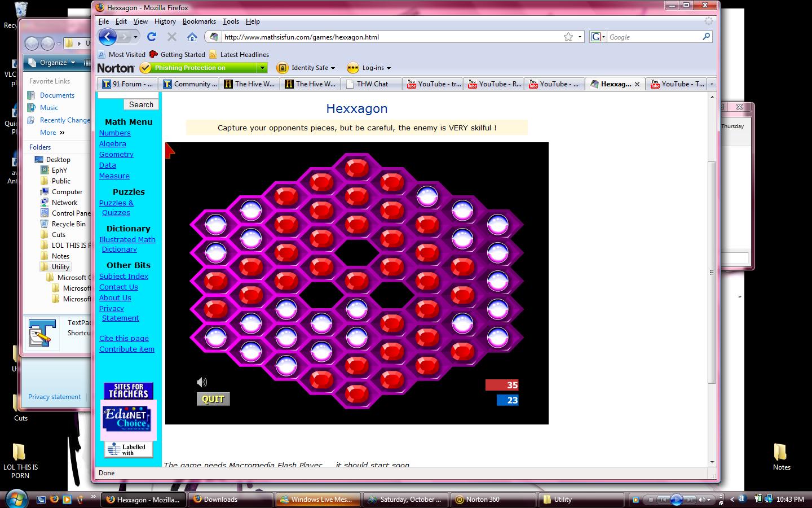Launch Firefox from Quick Launch bar

click(54, 499)
